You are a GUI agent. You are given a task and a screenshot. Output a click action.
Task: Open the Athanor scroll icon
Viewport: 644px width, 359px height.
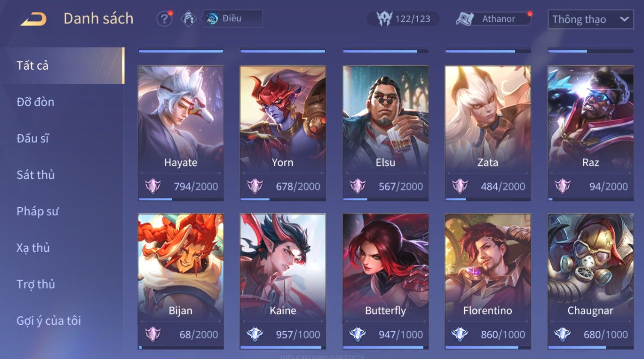click(x=465, y=19)
